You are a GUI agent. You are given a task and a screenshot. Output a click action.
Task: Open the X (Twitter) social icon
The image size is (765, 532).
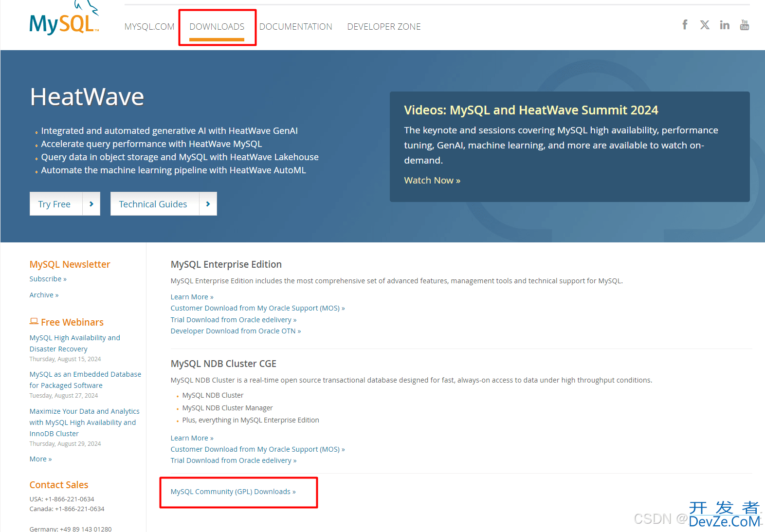pyautogui.click(x=705, y=25)
